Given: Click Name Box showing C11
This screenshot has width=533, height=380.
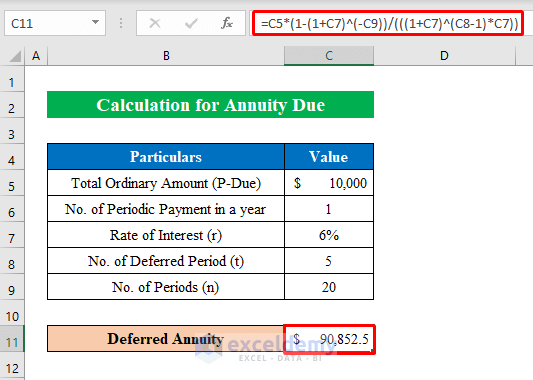Looking at the screenshot, I should (55, 23).
